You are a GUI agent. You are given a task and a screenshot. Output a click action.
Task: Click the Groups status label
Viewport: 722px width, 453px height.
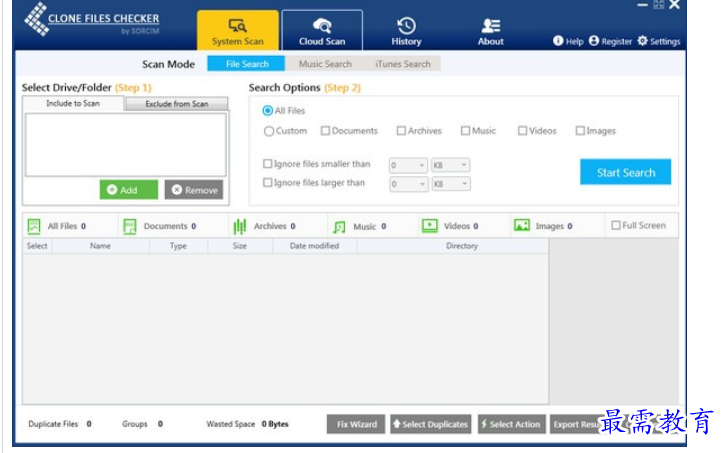pyautogui.click(x=134, y=424)
